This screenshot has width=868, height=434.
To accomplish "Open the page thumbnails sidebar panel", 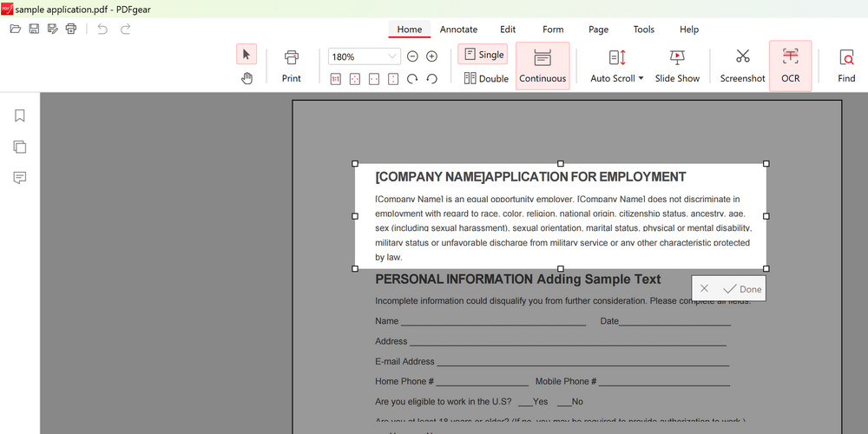I will [x=20, y=147].
